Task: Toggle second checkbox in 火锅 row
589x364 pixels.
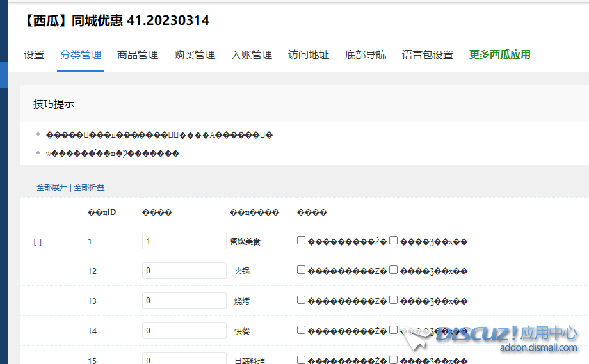Action: pos(393,270)
